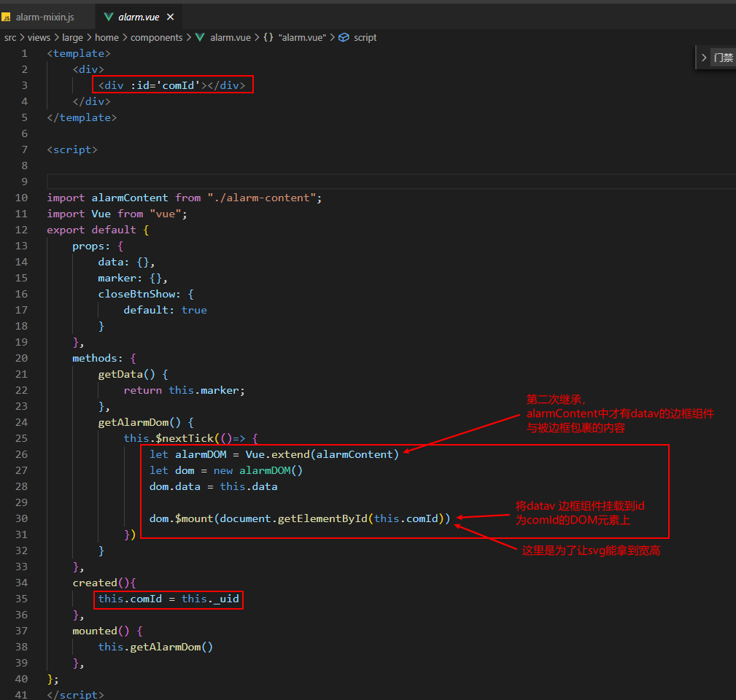Click the "alarm.vue" object breadcrumb
This screenshot has width=736, height=700.
point(302,37)
